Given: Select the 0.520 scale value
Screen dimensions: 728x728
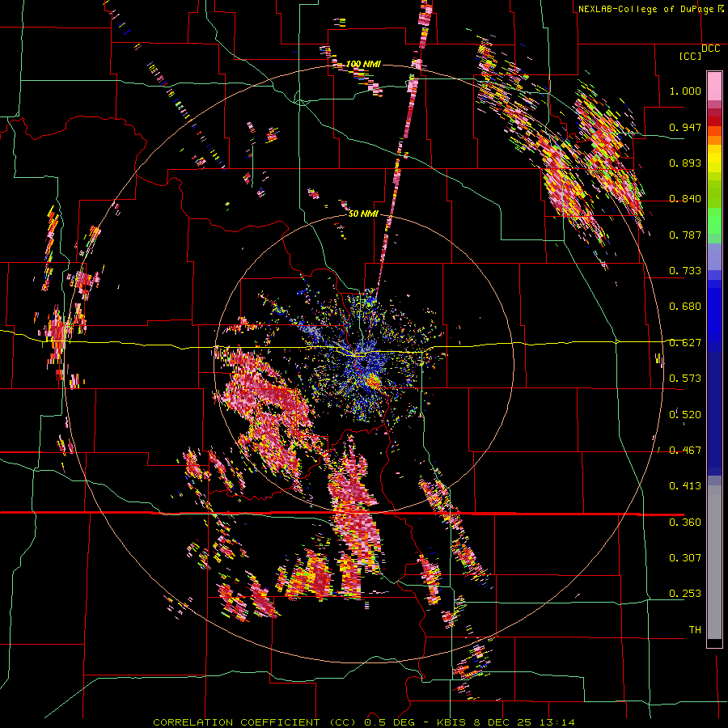Looking at the screenshot, I should [685, 414].
